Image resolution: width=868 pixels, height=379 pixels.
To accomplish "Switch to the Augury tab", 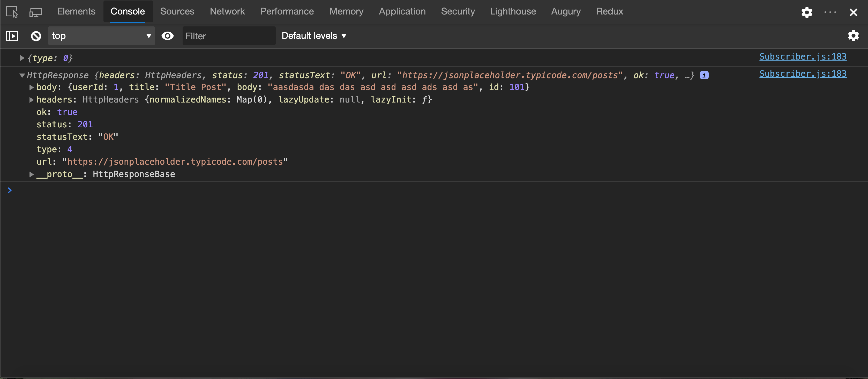I will pyautogui.click(x=566, y=11).
